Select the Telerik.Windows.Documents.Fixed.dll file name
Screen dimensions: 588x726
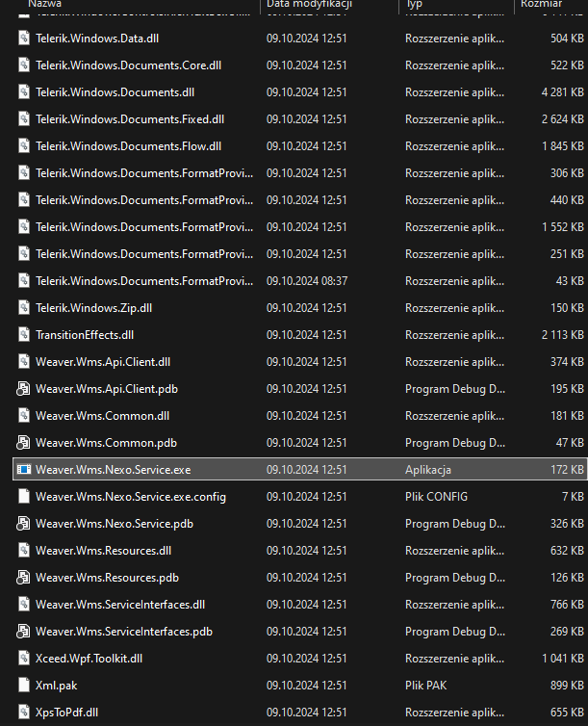click(x=130, y=119)
